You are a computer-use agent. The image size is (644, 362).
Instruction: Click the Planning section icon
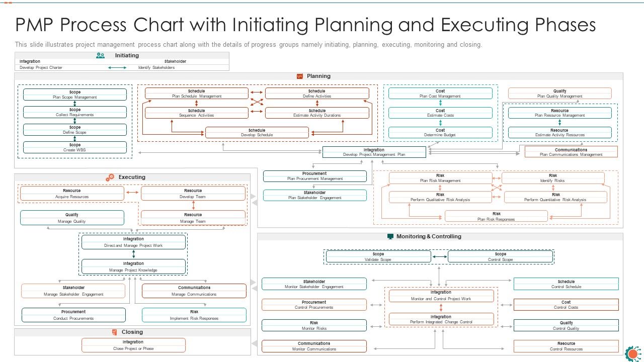pos(300,76)
